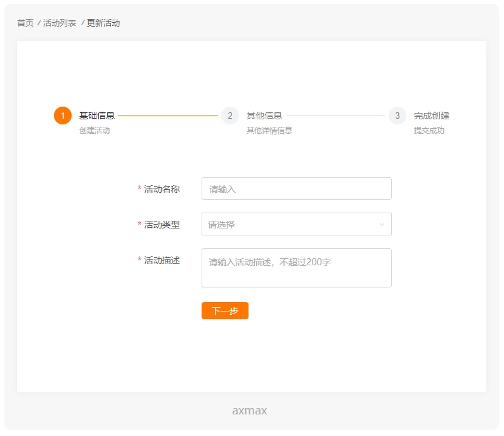Screen dimensions: 504x436
Task: Click into the 活动描述 textarea
Action: (x=296, y=268)
